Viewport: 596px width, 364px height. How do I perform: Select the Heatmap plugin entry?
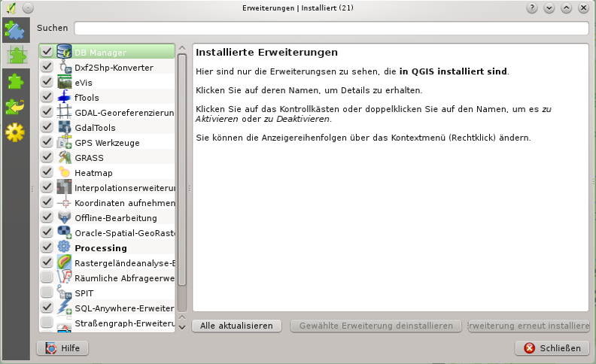click(107, 172)
